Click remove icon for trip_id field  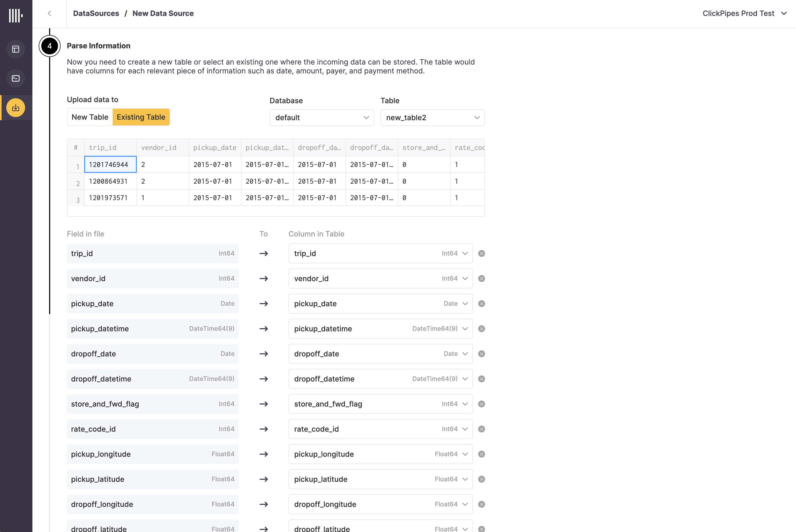(x=481, y=253)
